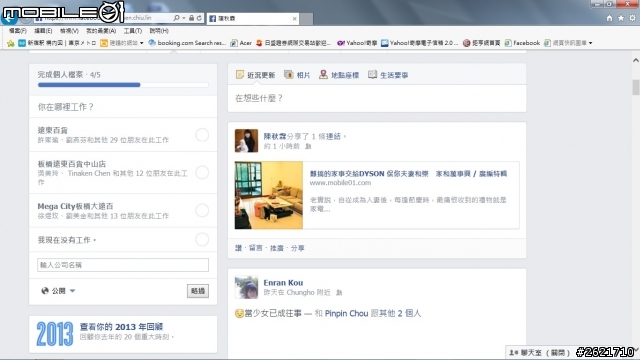Click the 2013 year review graphic
Screen dimensions: 640x360
coord(55,334)
